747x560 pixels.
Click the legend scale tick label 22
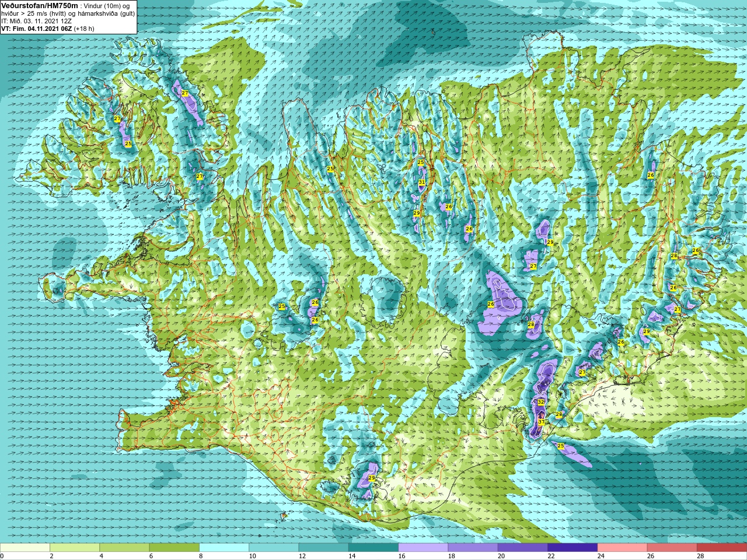click(551, 556)
